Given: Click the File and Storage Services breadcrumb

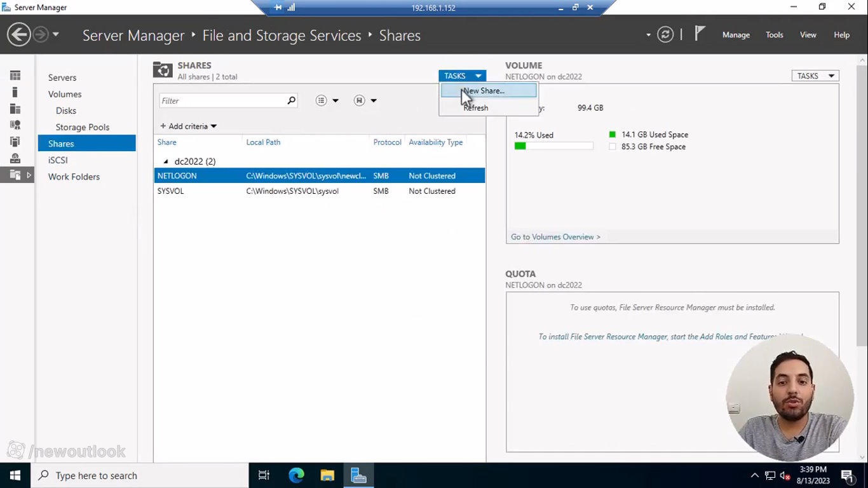Looking at the screenshot, I should coord(281,36).
